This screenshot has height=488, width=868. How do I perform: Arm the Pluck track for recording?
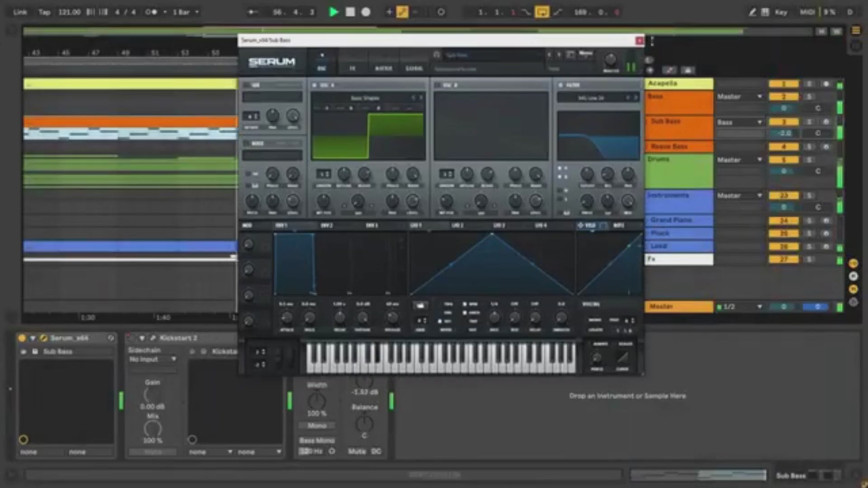tap(826, 234)
